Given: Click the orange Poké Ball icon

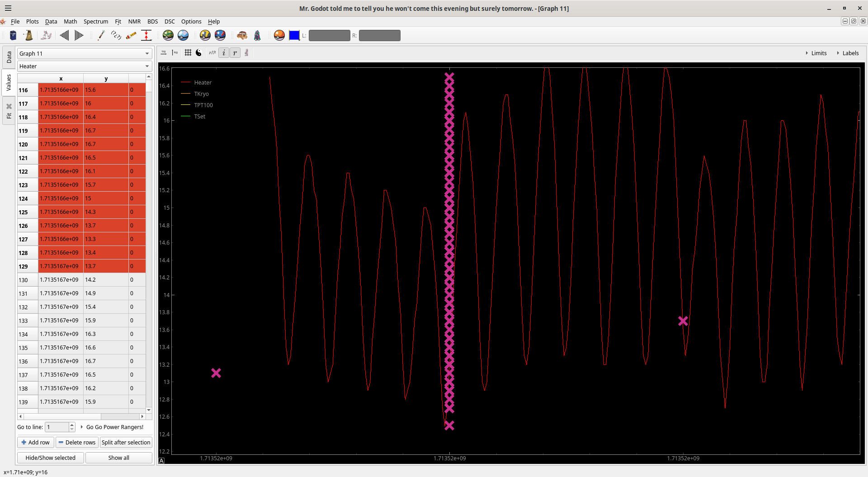Looking at the screenshot, I should click(x=279, y=35).
